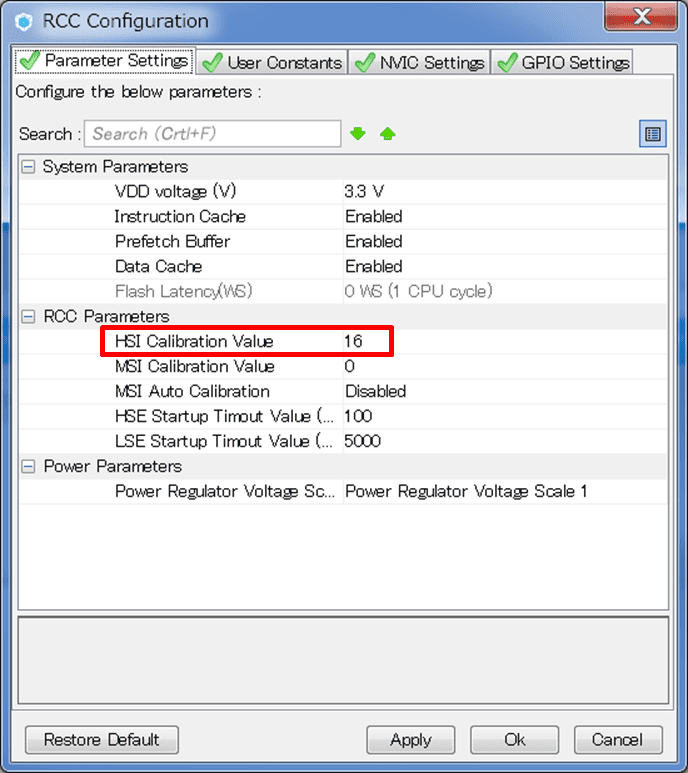Screen dimensions: 688x773
Task: Open the NVIC Settings tab
Action: [421, 62]
